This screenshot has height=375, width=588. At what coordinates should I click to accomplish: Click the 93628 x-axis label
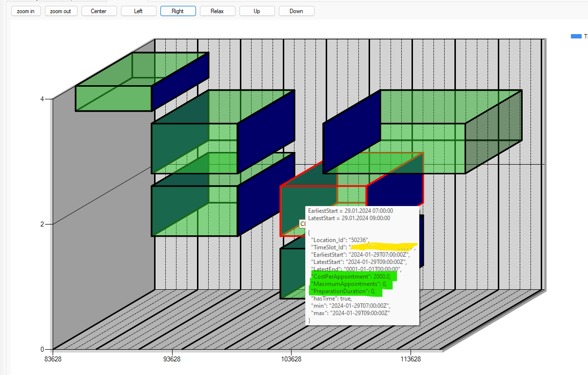click(172, 359)
